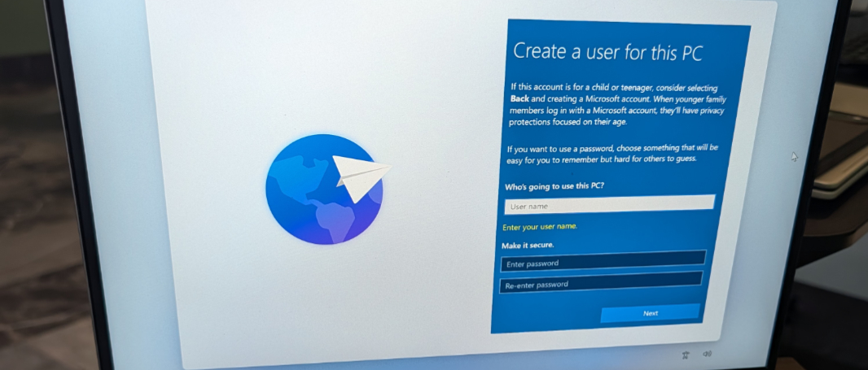Click into the Re-enter password field
Viewport: 868px width, 370px height.
(600, 283)
